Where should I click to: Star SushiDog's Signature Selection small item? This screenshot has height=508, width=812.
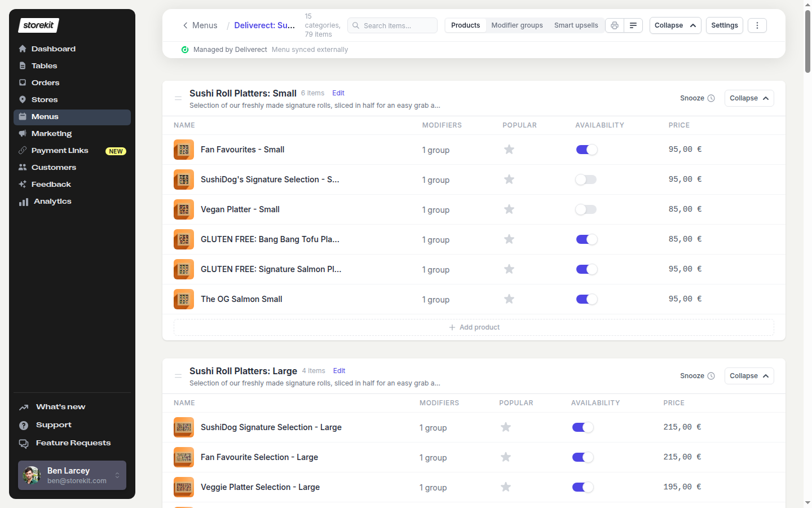(509, 179)
